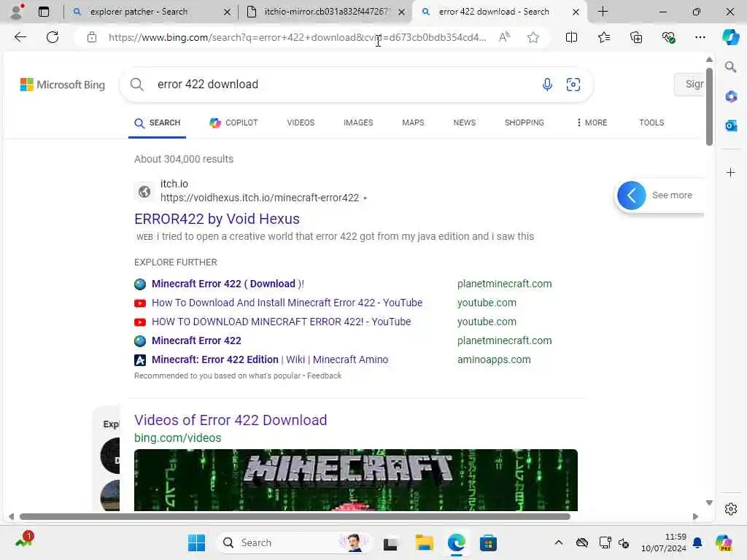Open Microsoft Store from taskbar
747x560 pixels.
488,542
